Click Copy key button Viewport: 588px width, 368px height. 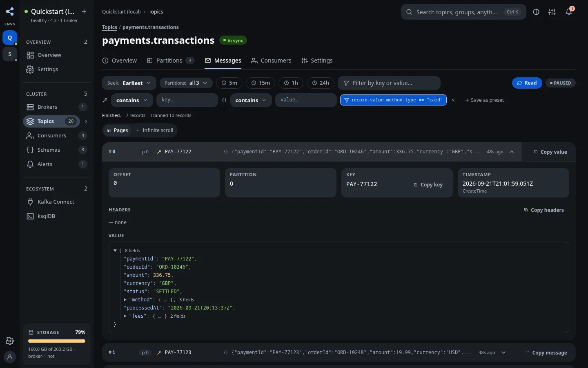428,185
